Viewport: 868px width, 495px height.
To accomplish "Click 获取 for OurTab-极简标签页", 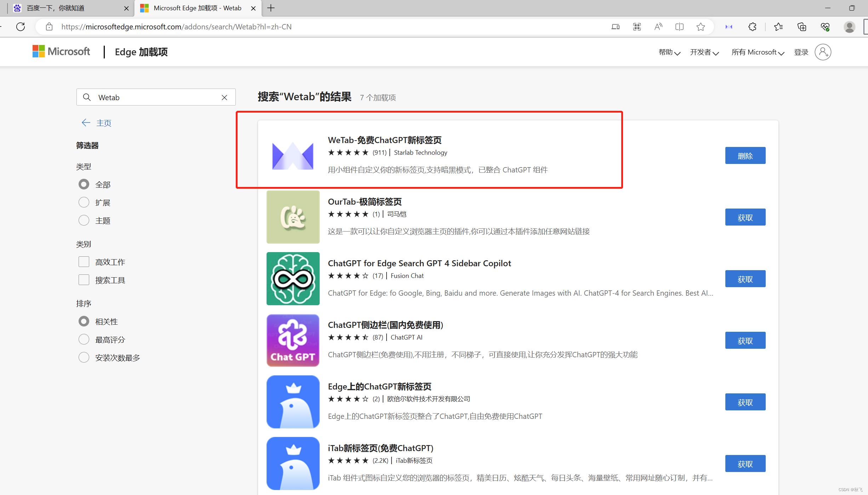I will [745, 217].
